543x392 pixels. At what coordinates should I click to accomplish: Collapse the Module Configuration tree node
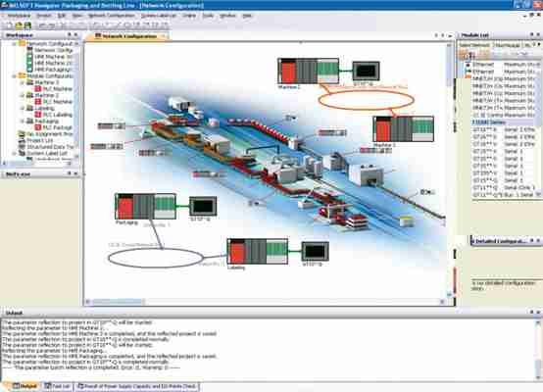14,75
